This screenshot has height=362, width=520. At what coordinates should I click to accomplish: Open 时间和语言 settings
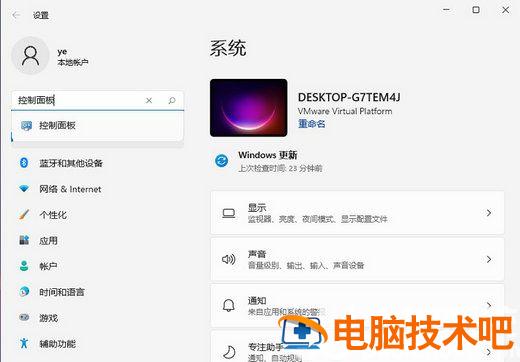click(62, 292)
